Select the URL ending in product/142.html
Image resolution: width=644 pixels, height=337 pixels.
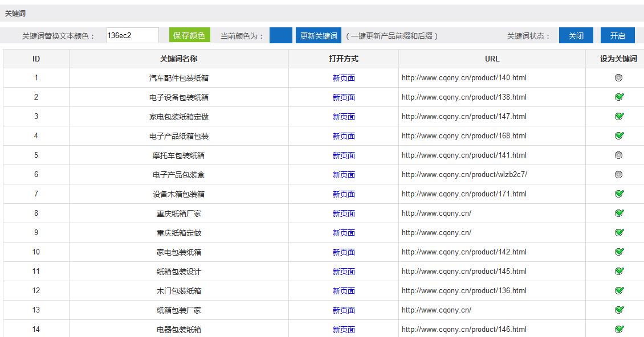tap(464, 252)
